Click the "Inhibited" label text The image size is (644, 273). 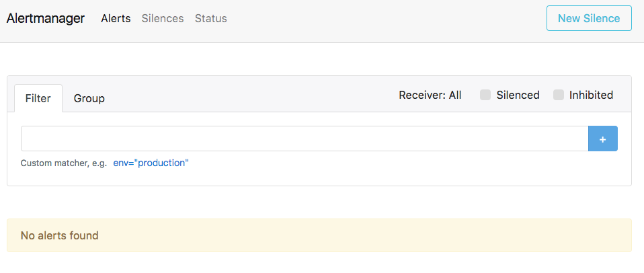click(x=591, y=95)
